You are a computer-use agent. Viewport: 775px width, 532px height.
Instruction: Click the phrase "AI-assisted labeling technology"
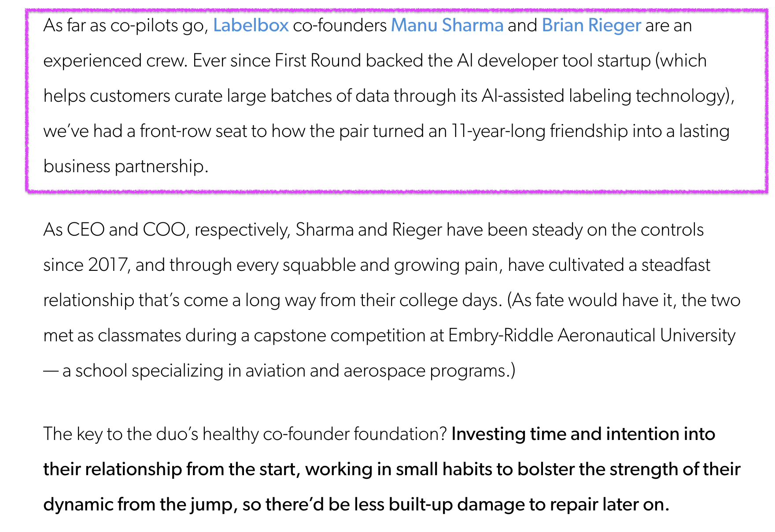coord(603,96)
